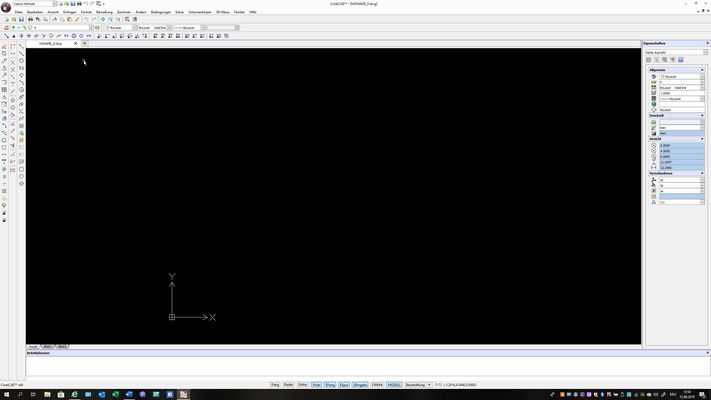Collapse the Verschiedenes section in Eigenschaften

pyautogui.click(x=702, y=173)
